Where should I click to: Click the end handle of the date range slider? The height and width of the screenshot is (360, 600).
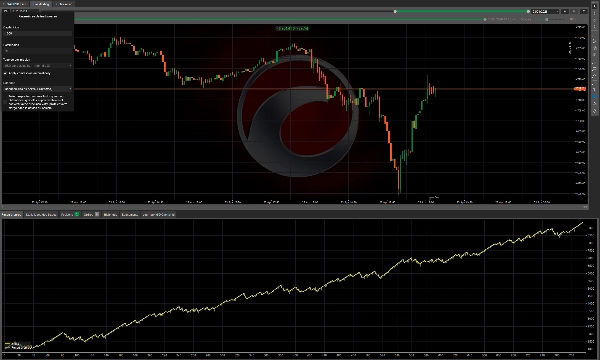pyautogui.click(x=528, y=11)
